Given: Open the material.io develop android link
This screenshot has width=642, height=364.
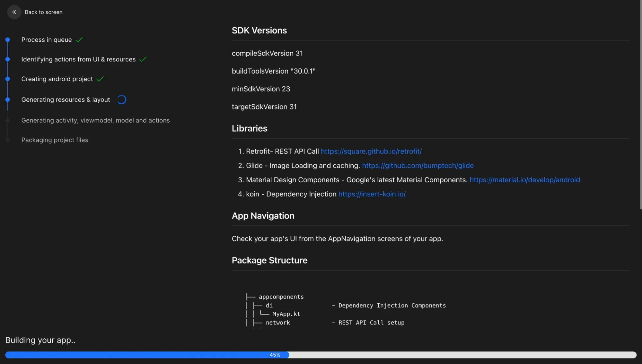Looking at the screenshot, I should [x=524, y=180].
